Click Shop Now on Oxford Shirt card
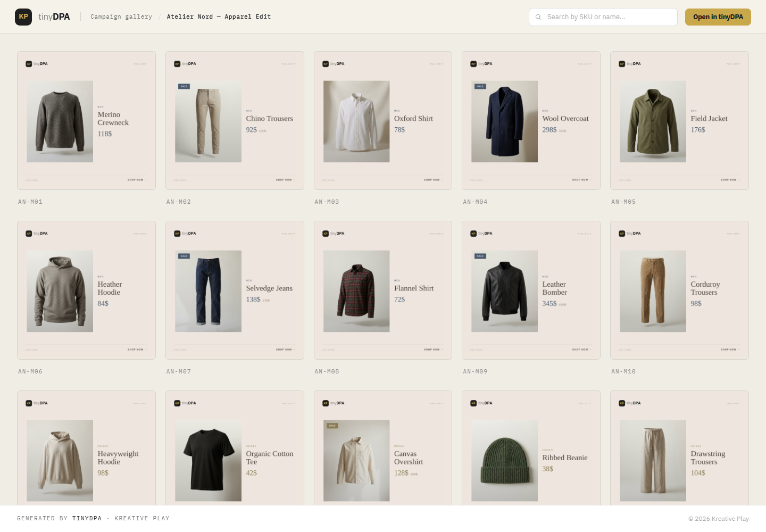 (434, 180)
